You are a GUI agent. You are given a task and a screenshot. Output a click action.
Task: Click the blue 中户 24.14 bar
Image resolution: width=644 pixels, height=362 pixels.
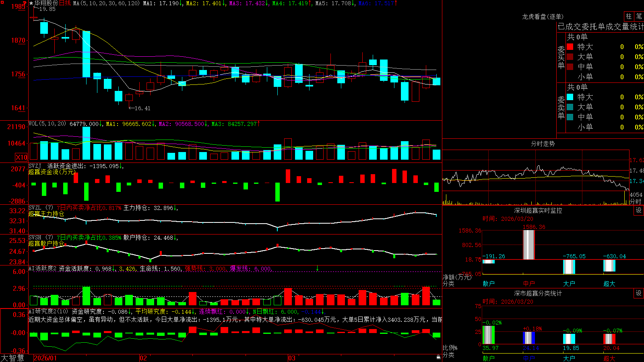click(529, 338)
